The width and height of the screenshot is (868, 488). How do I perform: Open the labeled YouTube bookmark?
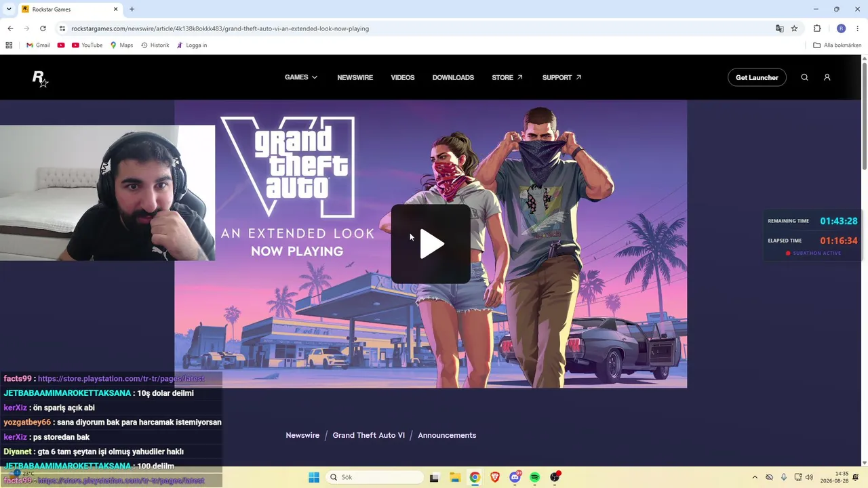87,45
